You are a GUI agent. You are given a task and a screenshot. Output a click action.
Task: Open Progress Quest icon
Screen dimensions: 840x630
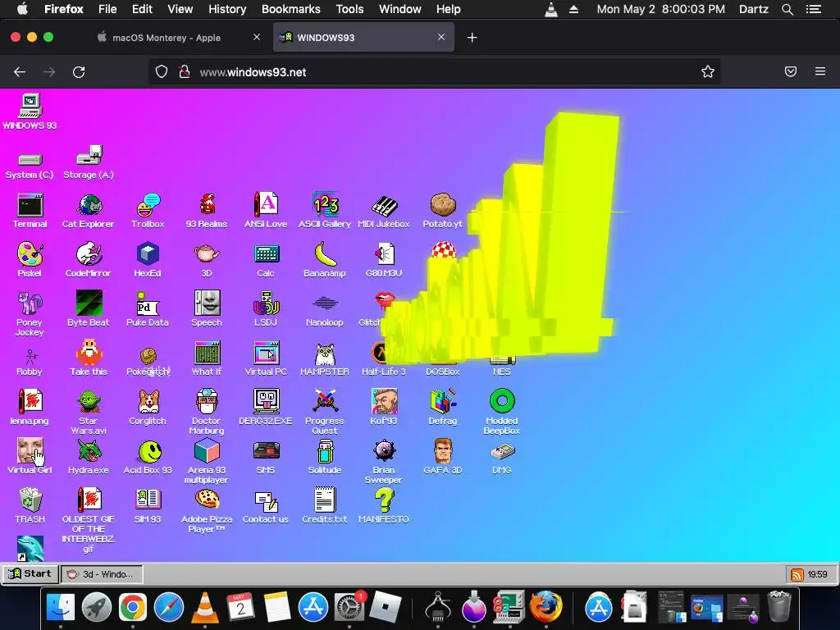[x=325, y=413]
